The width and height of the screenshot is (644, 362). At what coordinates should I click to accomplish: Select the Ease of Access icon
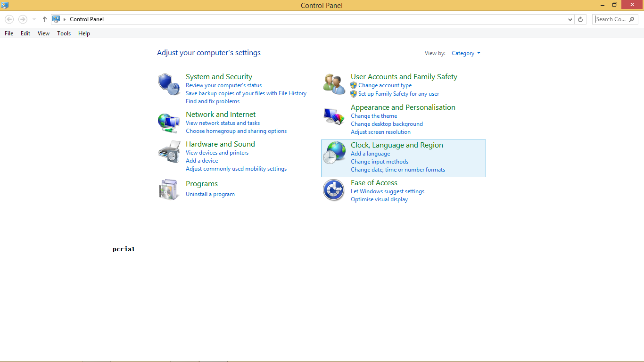[334, 190]
